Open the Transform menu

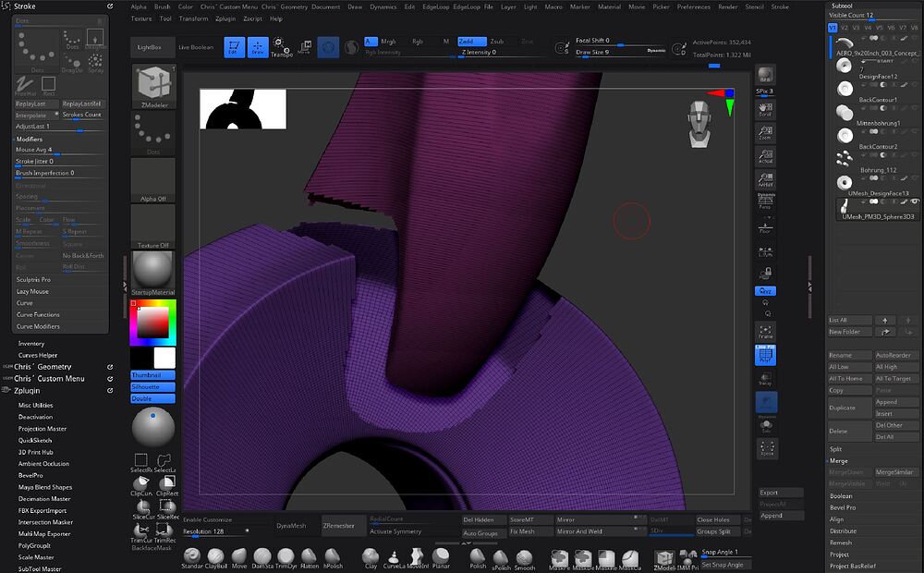tap(193, 18)
